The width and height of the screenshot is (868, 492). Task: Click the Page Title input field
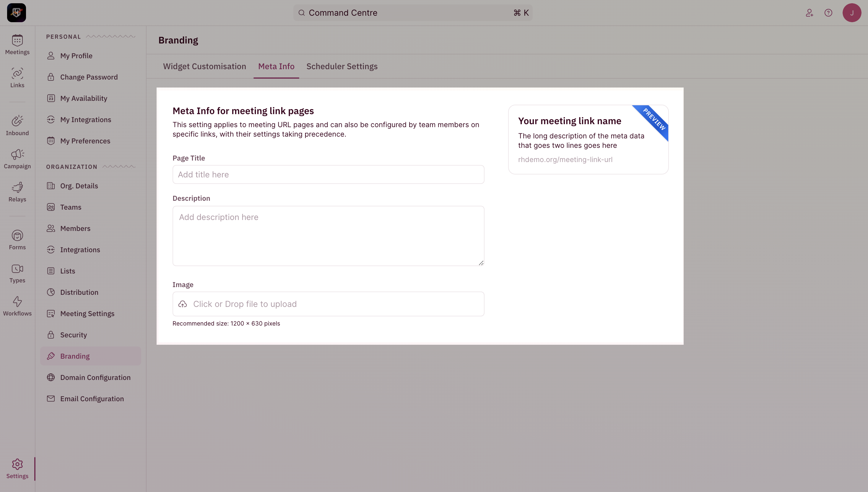point(328,174)
